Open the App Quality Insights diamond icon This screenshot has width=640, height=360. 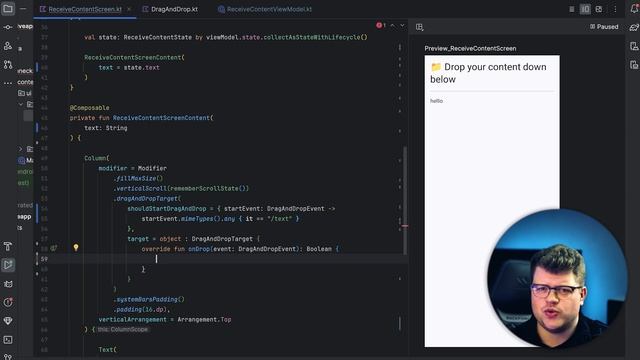8,321
